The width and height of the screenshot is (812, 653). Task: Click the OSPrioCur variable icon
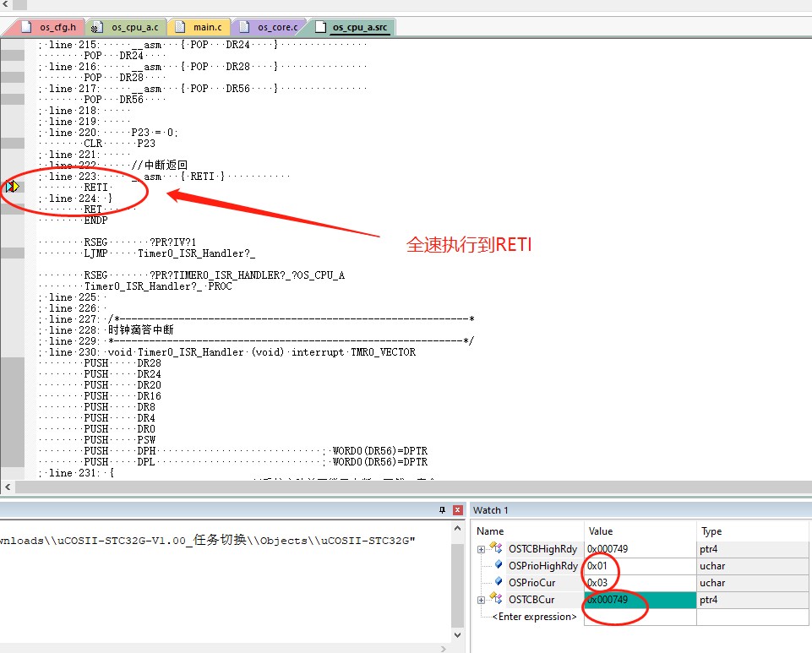tap(499, 581)
